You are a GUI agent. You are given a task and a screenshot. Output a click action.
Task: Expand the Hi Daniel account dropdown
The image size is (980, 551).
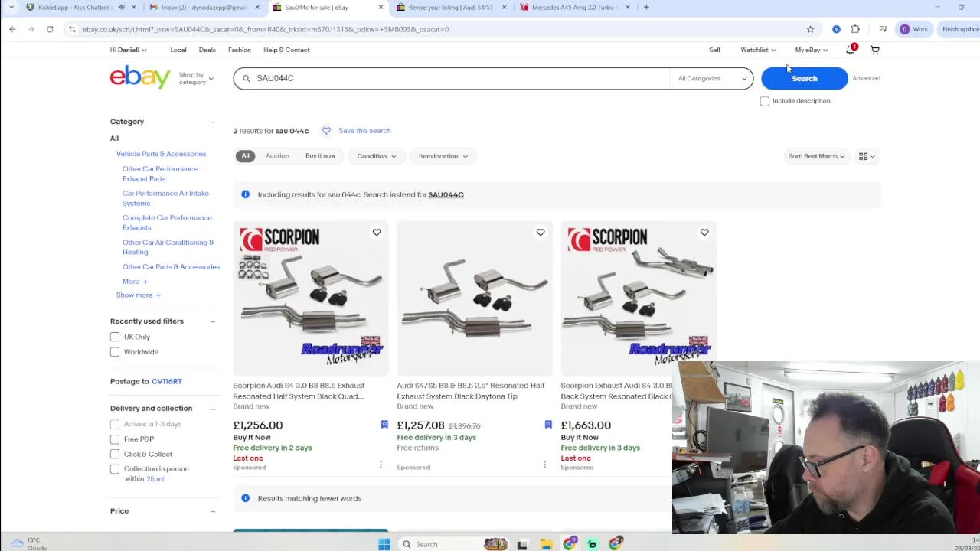[128, 50]
